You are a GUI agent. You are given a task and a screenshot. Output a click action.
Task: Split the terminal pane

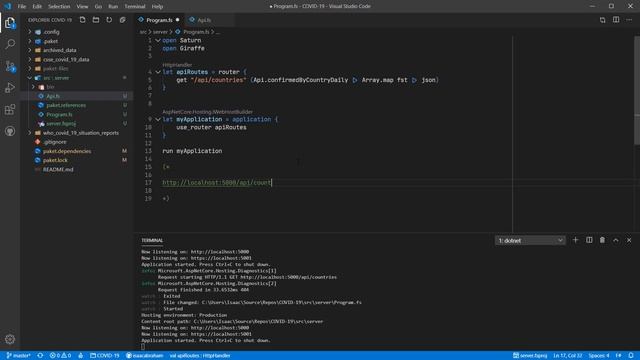coord(589,240)
